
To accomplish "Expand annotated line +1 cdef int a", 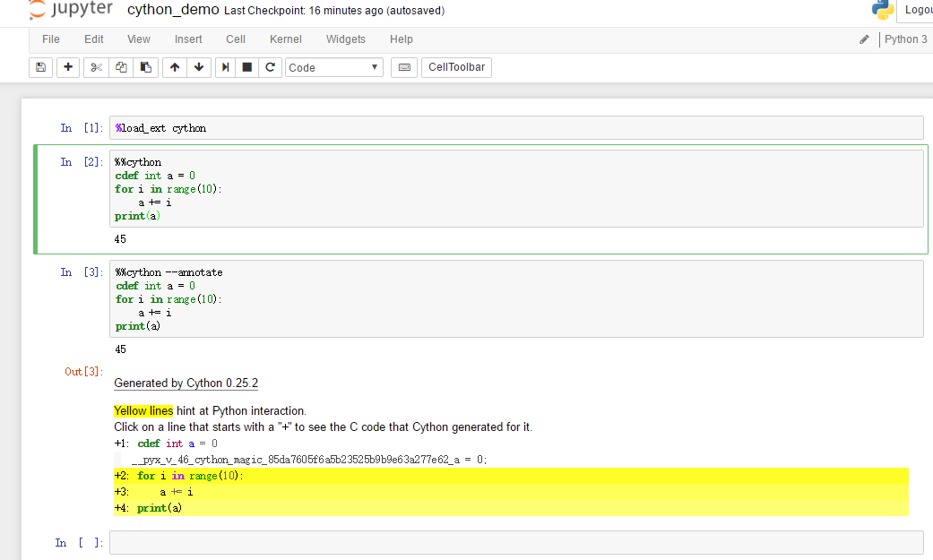I will click(166, 444).
